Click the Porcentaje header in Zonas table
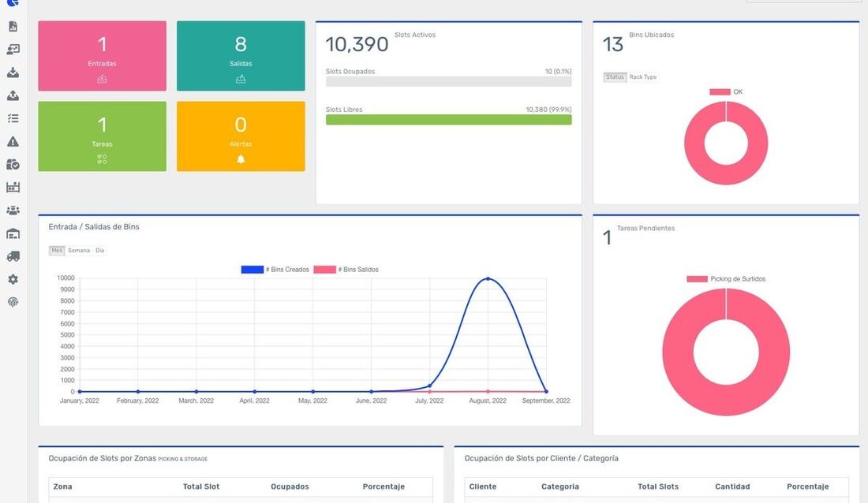 [x=383, y=486]
